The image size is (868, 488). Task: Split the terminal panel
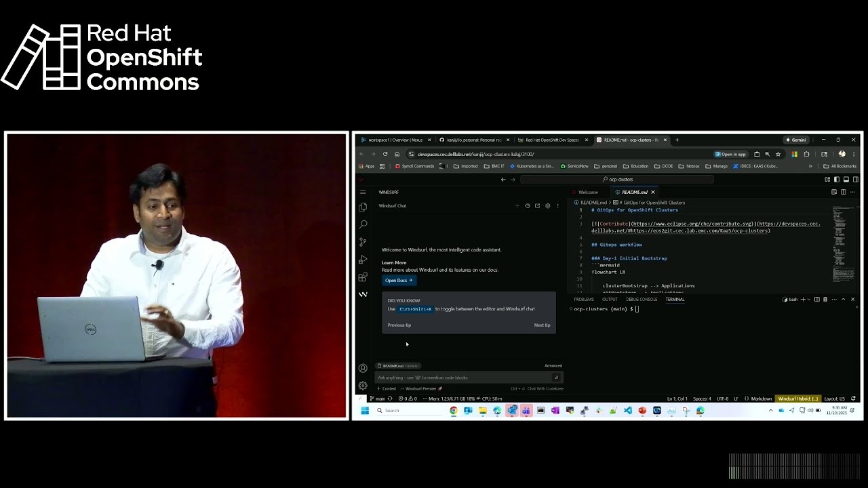pos(816,299)
